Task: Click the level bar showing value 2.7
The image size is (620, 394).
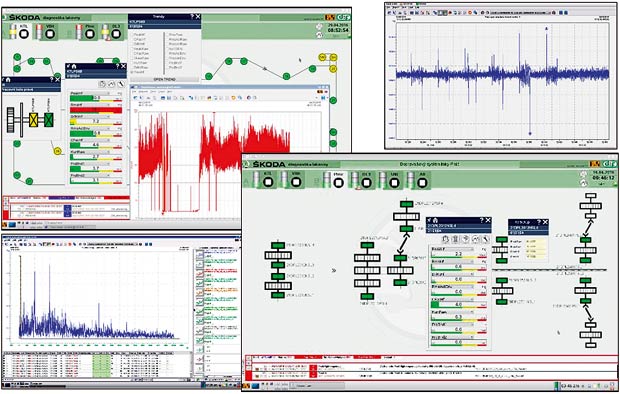Action: [x=96, y=157]
